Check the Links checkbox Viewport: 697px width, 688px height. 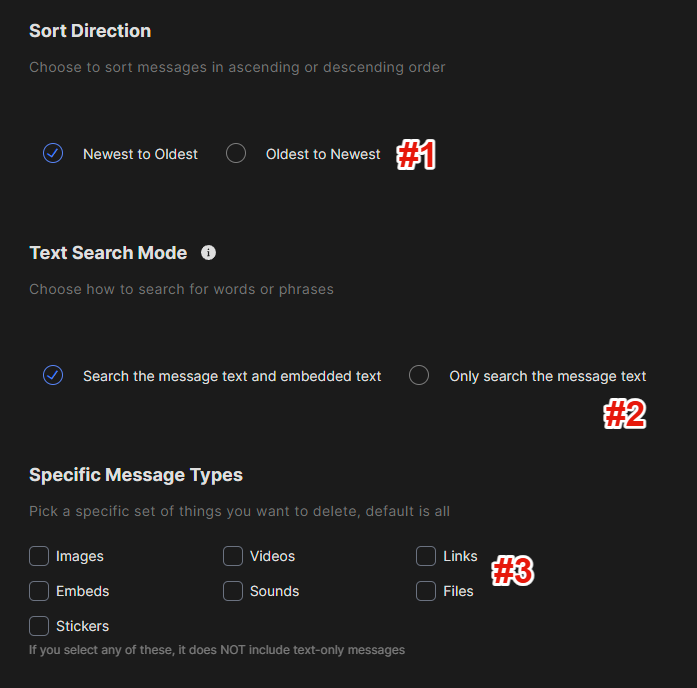426,556
